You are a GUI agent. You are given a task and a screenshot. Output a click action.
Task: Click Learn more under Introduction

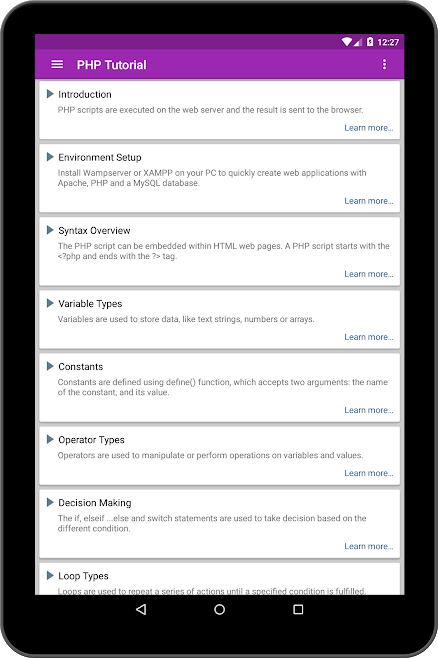369,128
